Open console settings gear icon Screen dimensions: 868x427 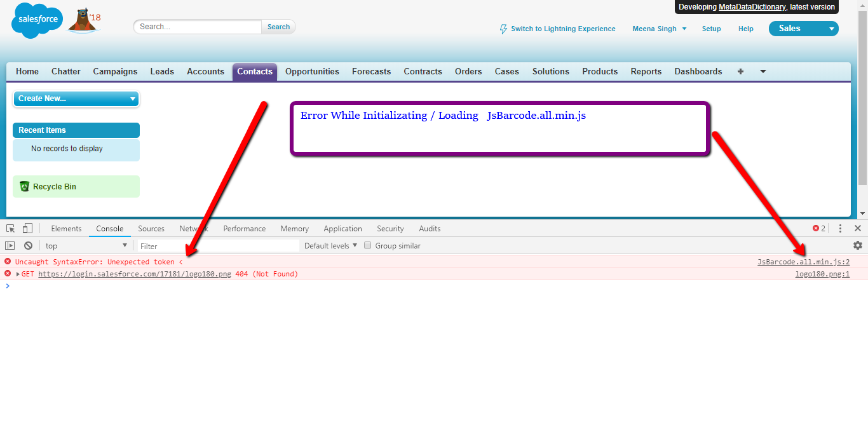click(x=858, y=245)
